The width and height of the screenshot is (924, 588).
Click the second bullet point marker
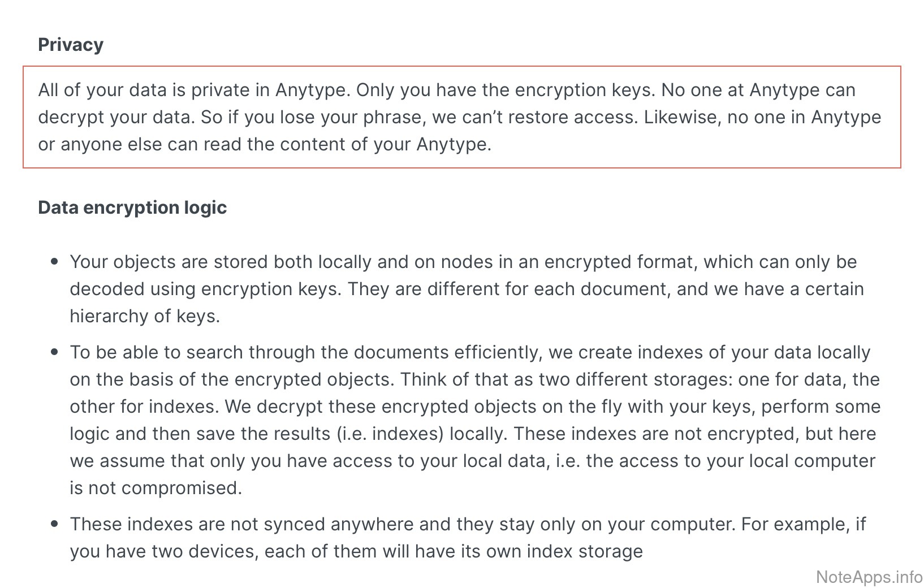tap(54, 352)
